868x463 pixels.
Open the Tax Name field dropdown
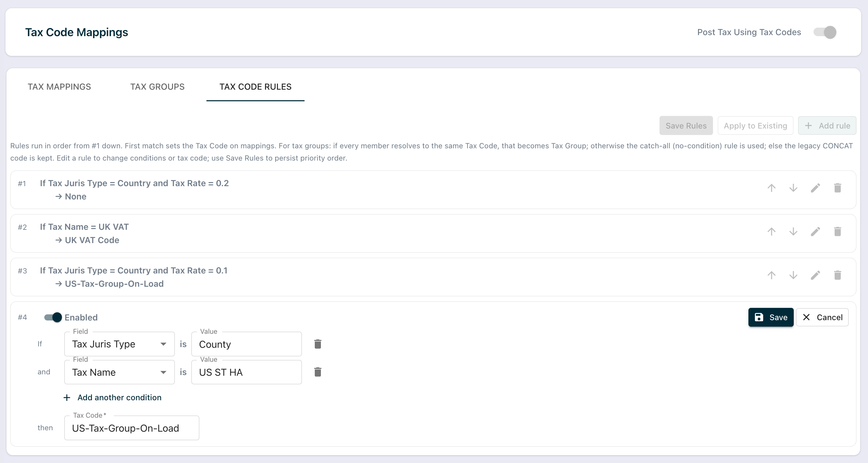(120, 372)
